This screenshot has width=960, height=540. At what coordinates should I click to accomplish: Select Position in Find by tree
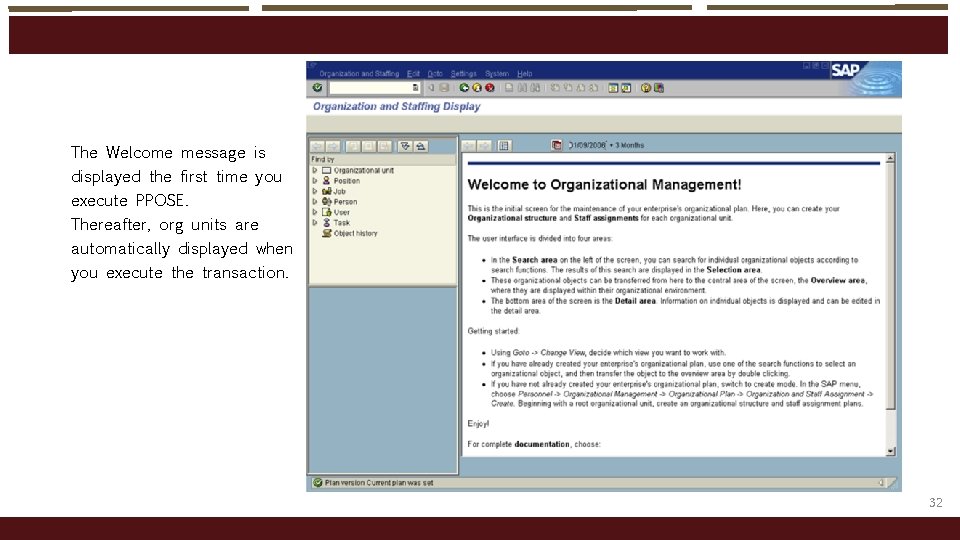(x=347, y=181)
